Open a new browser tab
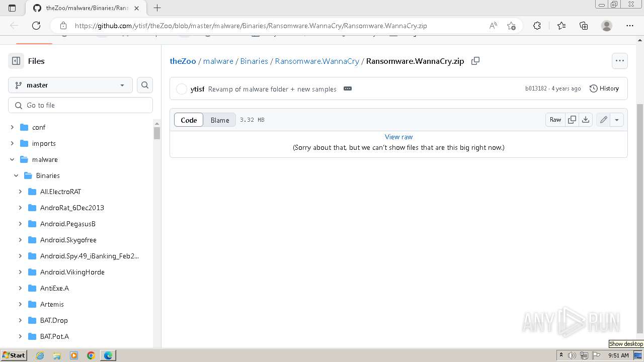 coord(157,8)
